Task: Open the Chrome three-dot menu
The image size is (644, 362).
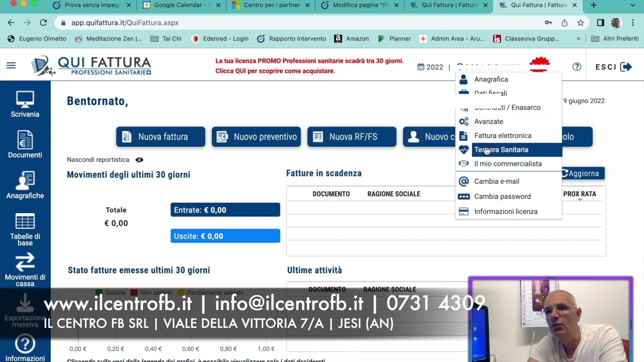Action: coord(632,23)
